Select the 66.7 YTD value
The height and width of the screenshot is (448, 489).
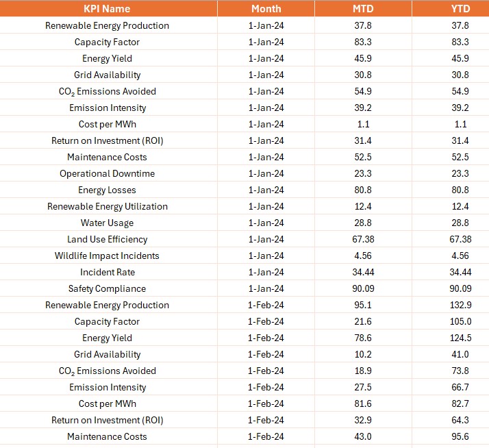click(x=460, y=387)
